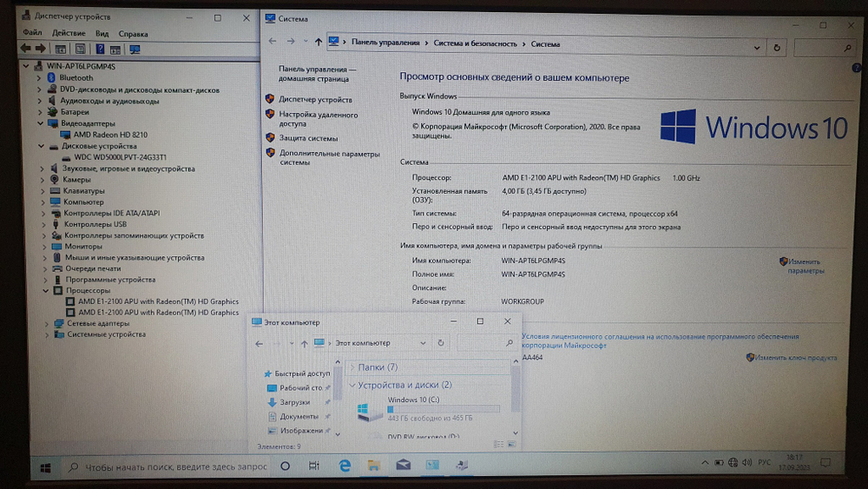Image resolution: width=868 pixels, height=489 pixels.
Task: Select the Батареи tree item
Action: pyautogui.click(x=75, y=112)
